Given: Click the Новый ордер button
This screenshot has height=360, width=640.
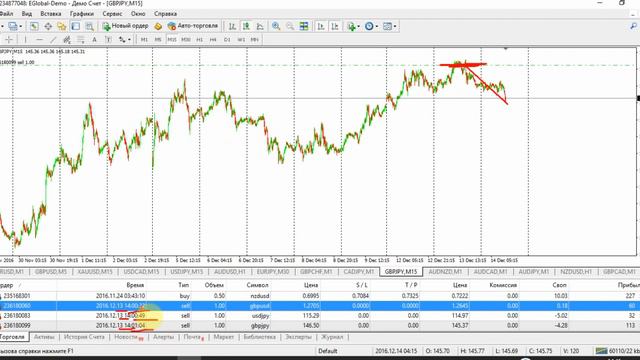Looking at the screenshot, I should 125,26.
